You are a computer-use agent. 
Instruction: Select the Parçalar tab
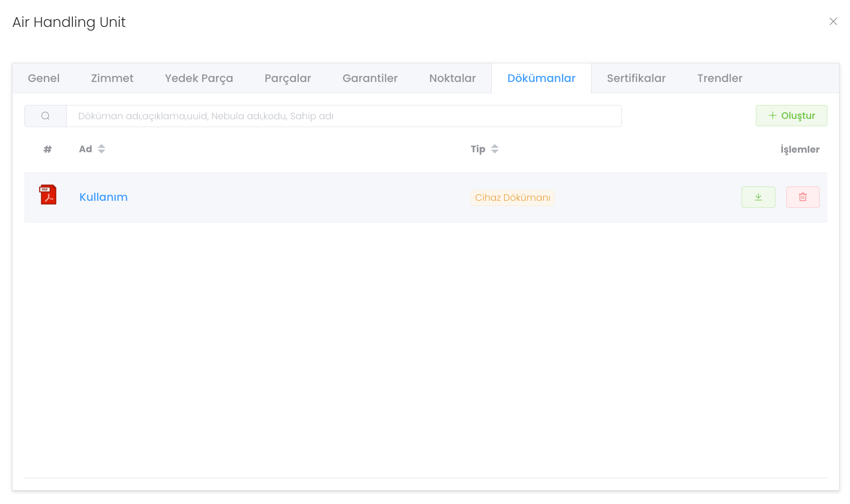pos(288,79)
